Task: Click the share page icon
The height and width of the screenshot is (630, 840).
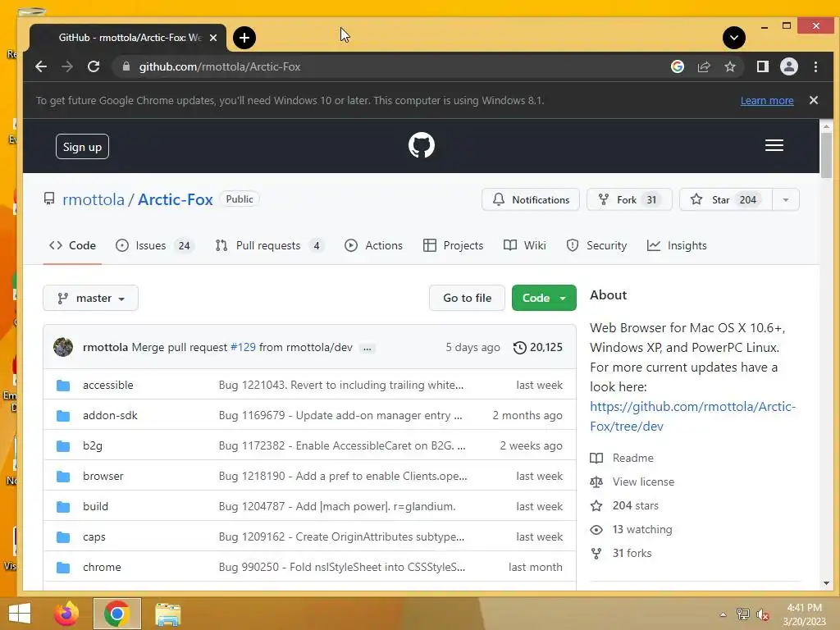Action: [703, 66]
